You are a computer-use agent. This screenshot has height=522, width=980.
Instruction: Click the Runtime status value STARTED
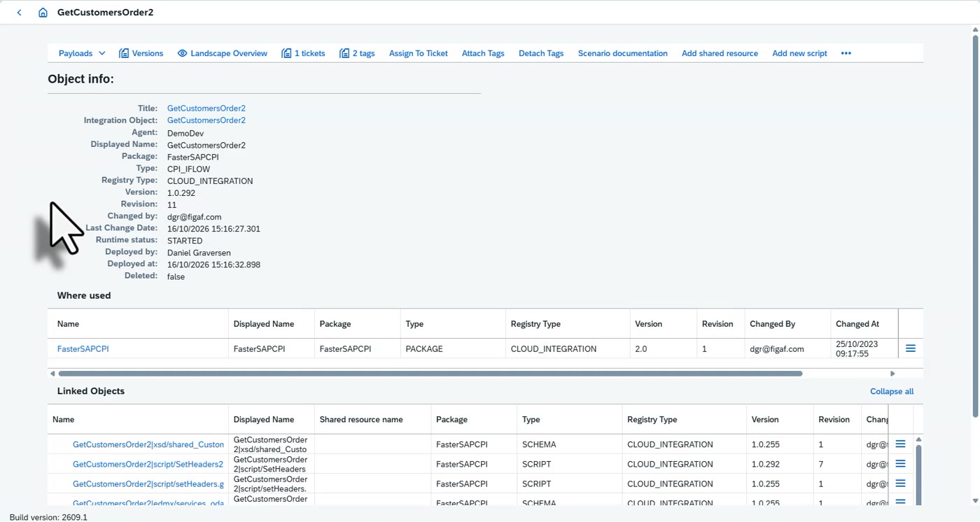pos(185,241)
